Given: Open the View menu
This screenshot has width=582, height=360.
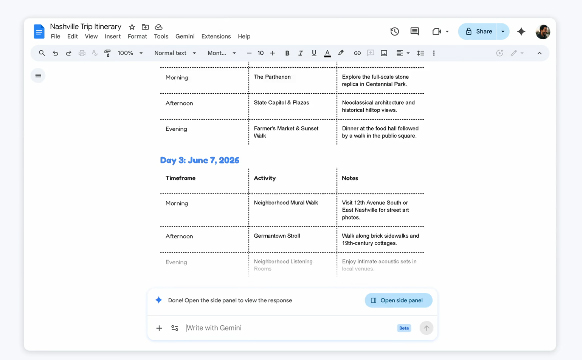Looking at the screenshot, I should pos(91,36).
